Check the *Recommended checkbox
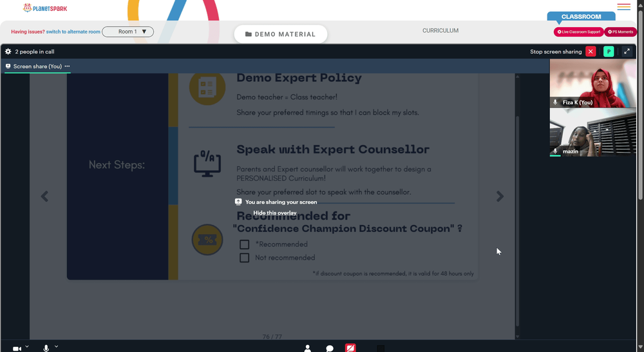The width and height of the screenshot is (644, 352). point(244,245)
